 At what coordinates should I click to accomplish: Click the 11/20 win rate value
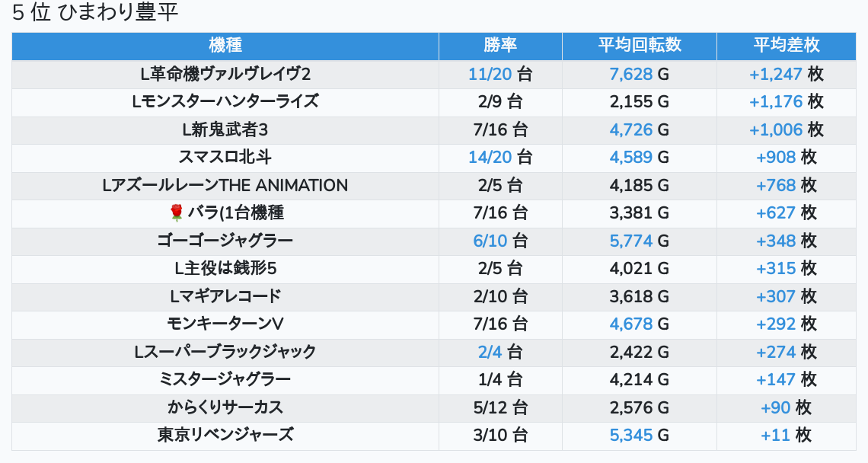coord(490,74)
